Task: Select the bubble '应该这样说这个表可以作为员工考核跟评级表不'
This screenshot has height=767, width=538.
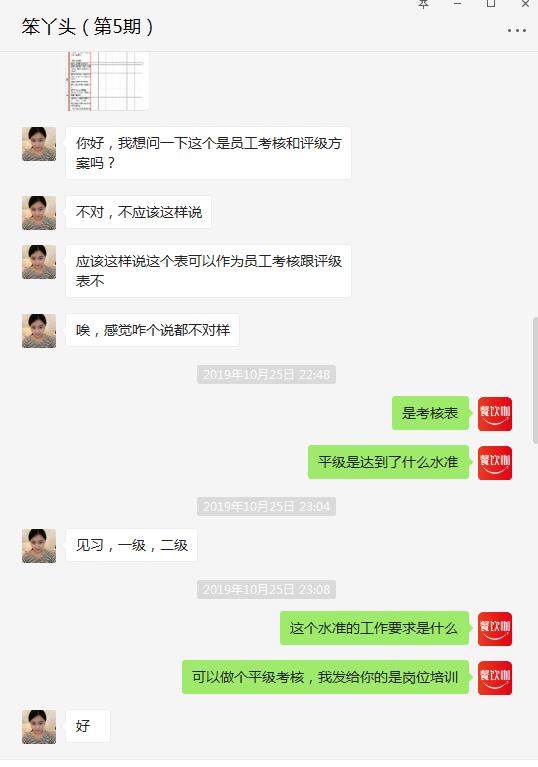Action: (208, 271)
